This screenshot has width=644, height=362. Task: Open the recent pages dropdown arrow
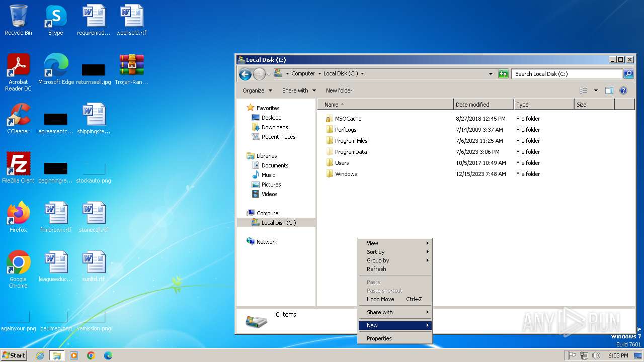[x=269, y=74]
